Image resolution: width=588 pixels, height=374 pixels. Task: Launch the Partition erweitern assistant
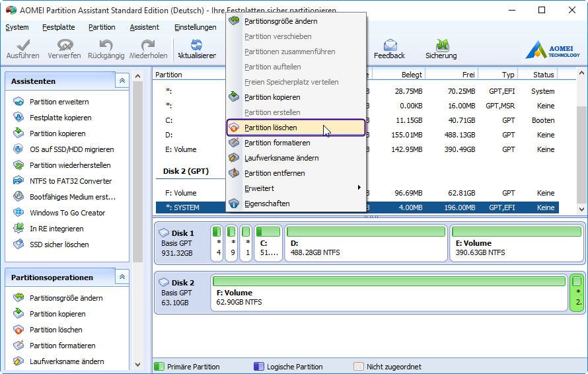tap(59, 102)
